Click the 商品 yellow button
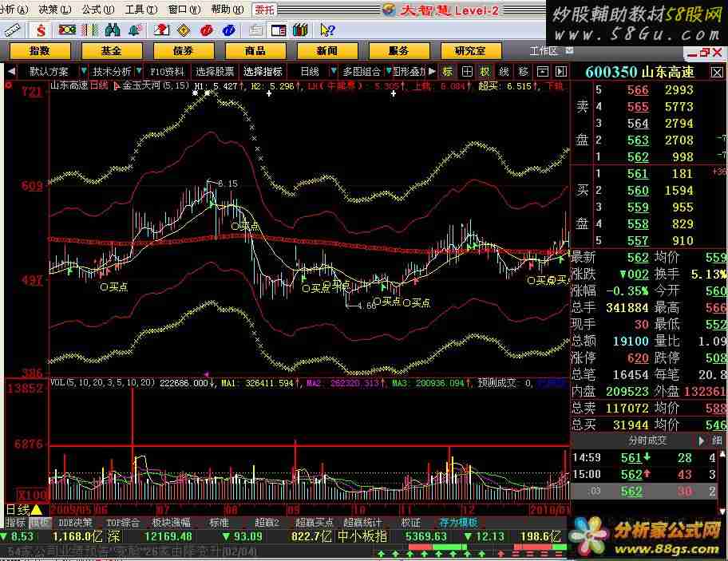Viewport: 728px width, 561px height. point(255,50)
